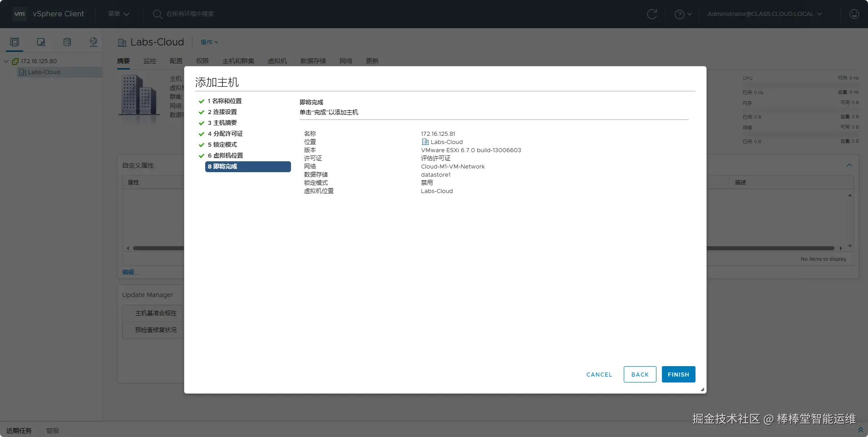
Task: Open the help question mark menu
Action: (683, 14)
